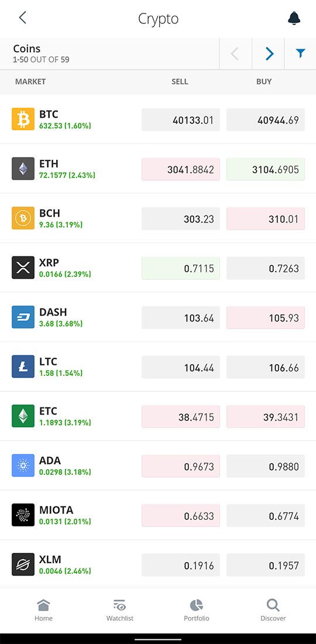The width and height of the screenshot is (316, 644).
Task: Tap the Bitcoin BTC coin logo
Action: 23,119
